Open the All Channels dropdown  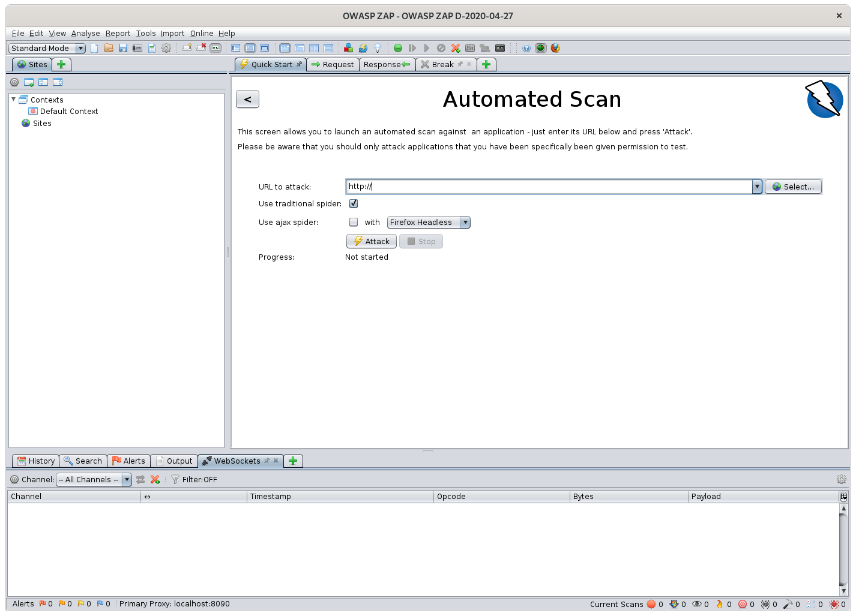click(94, 479)
